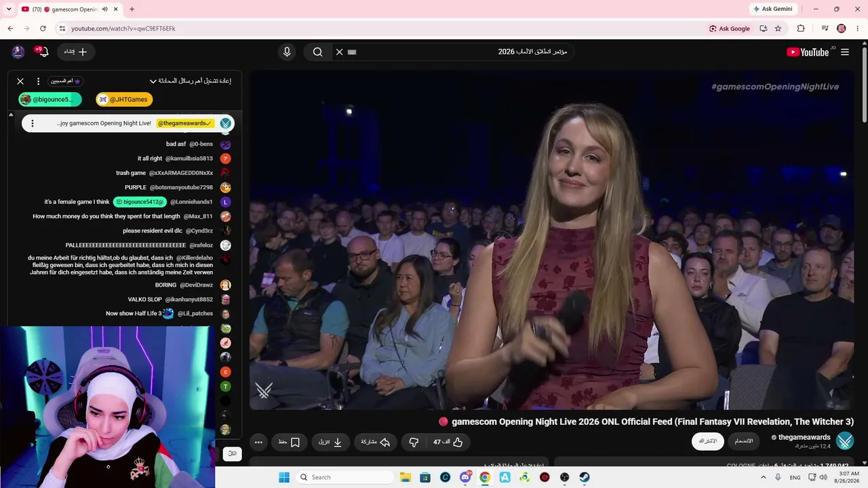The width and height of the screenshot is (868, 488).
Task: Close the gamescom Opening Night tab
Action: pyautogui.click(x=116, y=9)
